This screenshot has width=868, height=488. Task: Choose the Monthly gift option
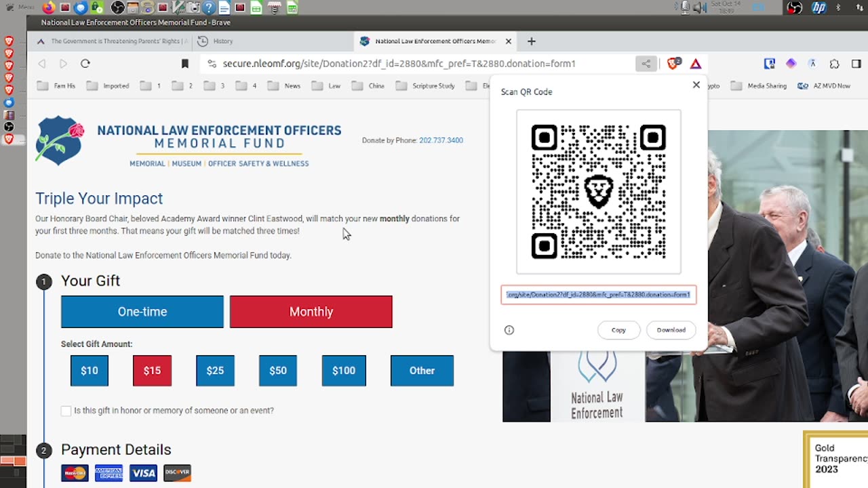click(311, 312)
